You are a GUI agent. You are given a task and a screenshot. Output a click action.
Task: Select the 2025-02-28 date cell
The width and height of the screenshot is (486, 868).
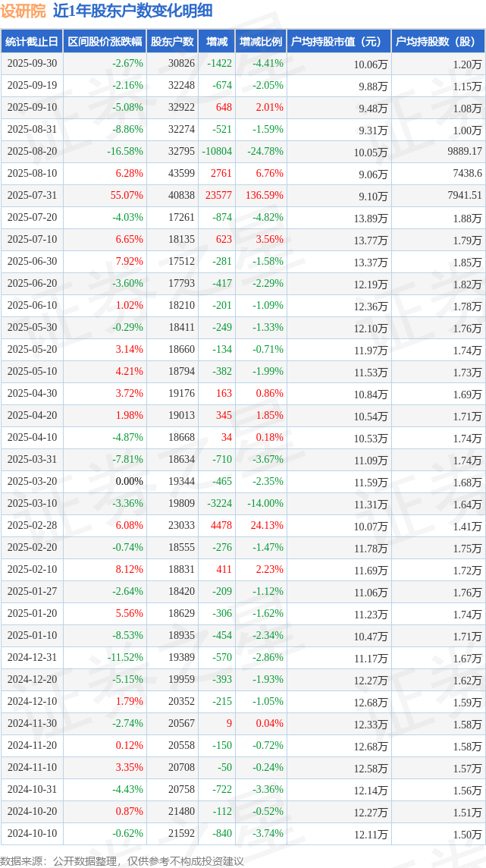[x=32, y=526]
